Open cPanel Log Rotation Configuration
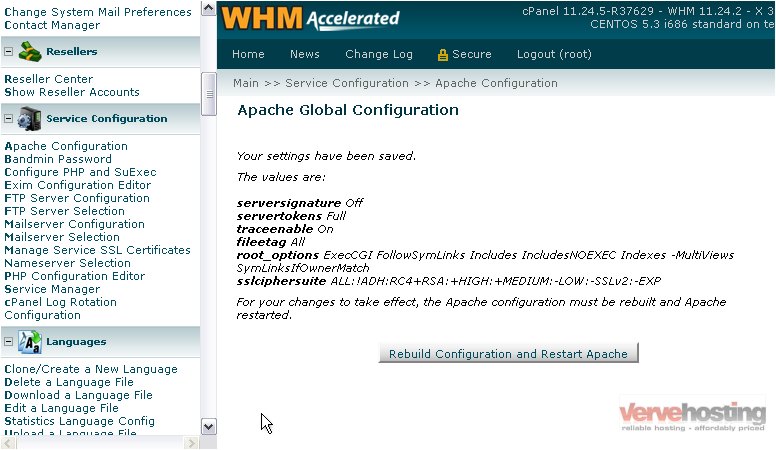 pyautogui.click(x=60, y=308)
